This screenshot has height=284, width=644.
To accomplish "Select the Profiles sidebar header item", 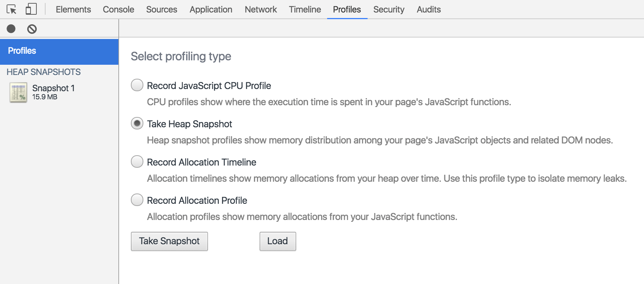I will click(x=59, y=51).
